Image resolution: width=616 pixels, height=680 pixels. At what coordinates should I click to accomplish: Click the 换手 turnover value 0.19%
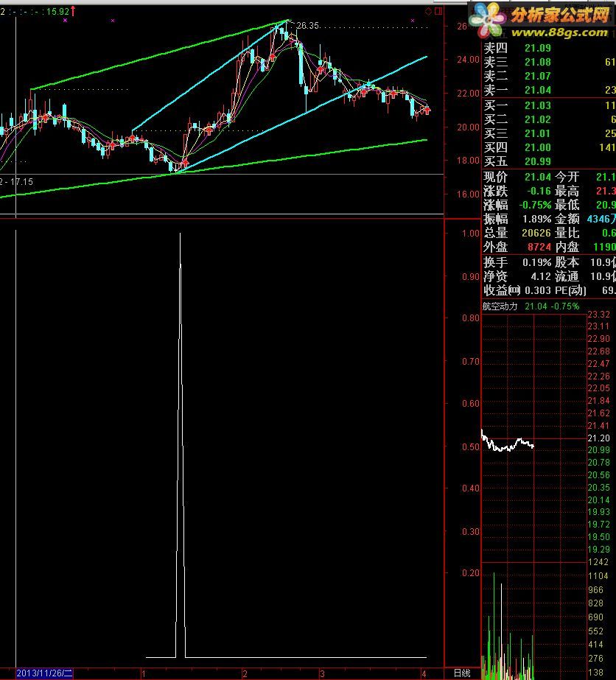(536, 262)
